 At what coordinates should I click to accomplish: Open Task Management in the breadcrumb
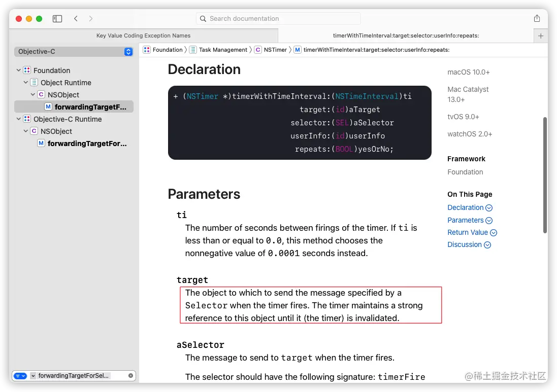click(x=223, y=50)
